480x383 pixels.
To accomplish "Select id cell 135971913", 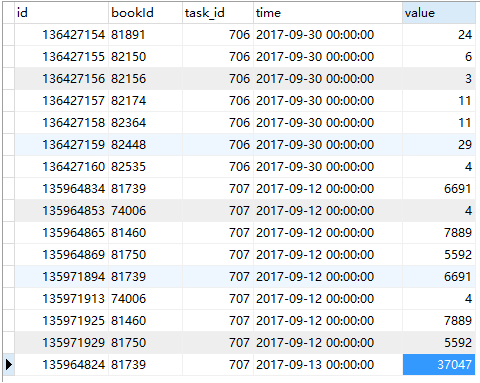I will click(61, 299).
